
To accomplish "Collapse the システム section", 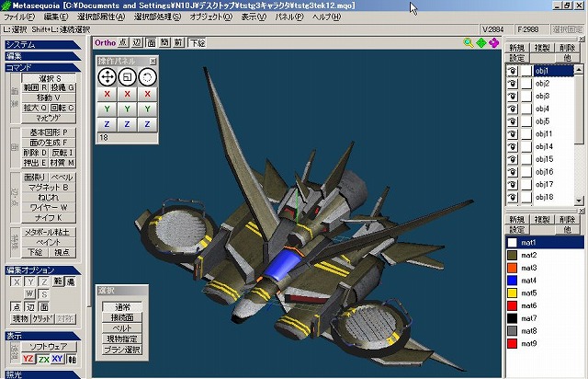I will pos(42,45).
